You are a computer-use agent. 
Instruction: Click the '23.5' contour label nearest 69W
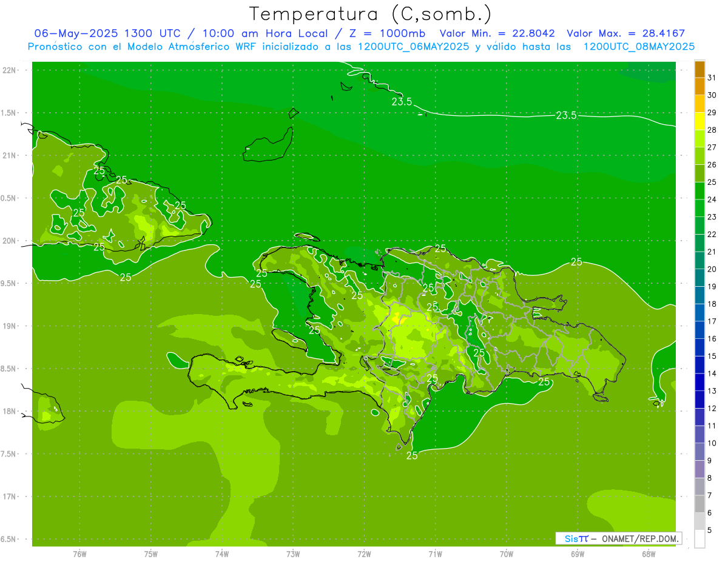(x=567, y=115)
